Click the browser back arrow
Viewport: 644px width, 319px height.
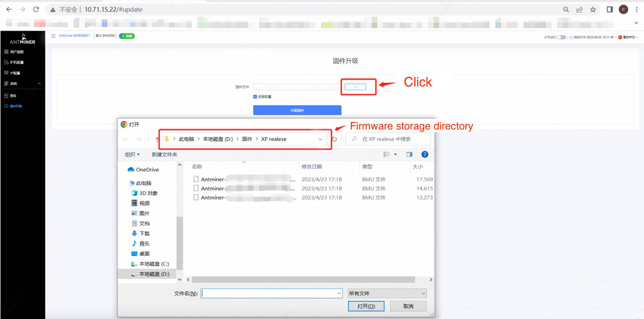coord(9,9)
